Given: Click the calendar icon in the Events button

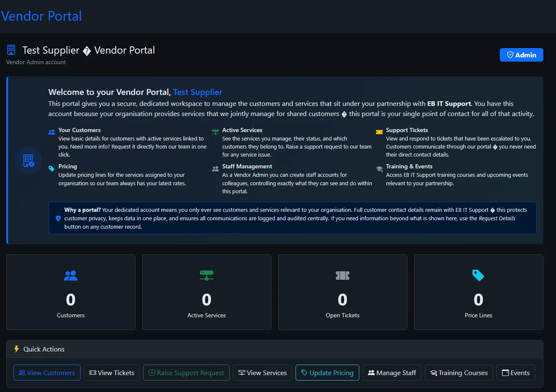Looking at the screenshot, I should click(x=505, y=373).
